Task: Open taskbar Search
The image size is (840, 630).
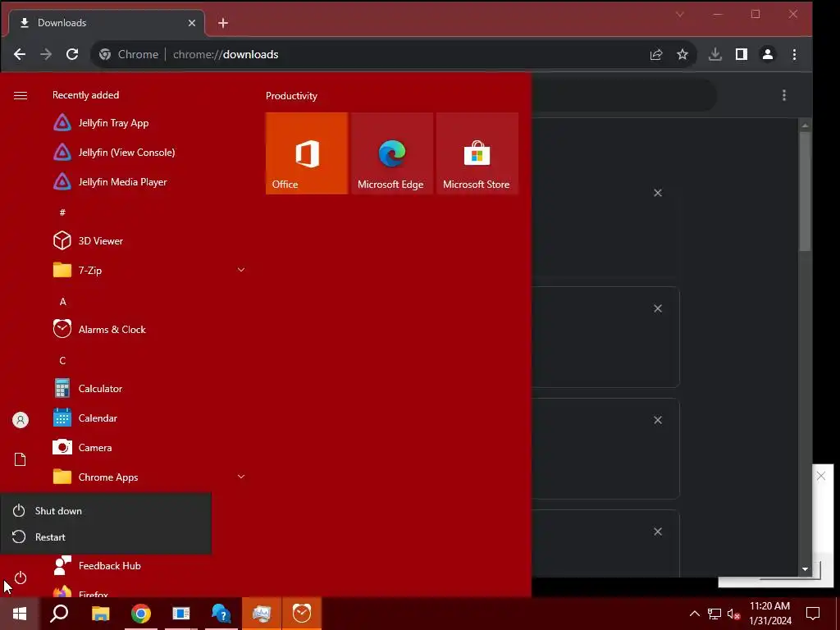Action: pyautogui.click(x=59, y=614)
